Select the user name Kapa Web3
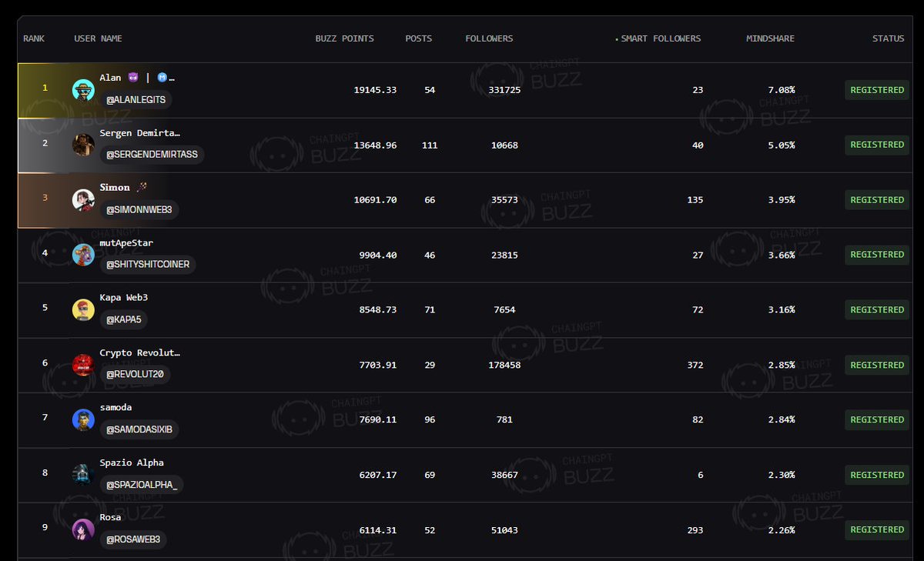The width and height of the screenshot is (924, 561). [x=123, y=298]
